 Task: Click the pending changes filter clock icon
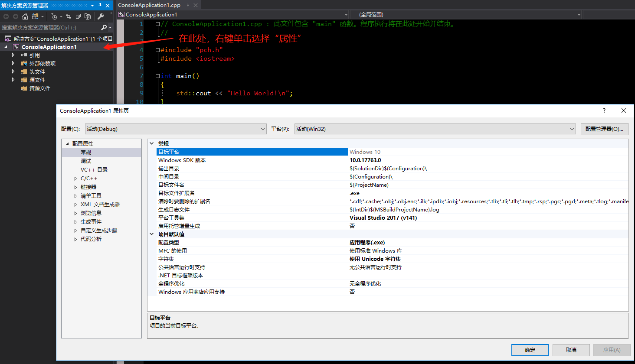click(54, 16)
